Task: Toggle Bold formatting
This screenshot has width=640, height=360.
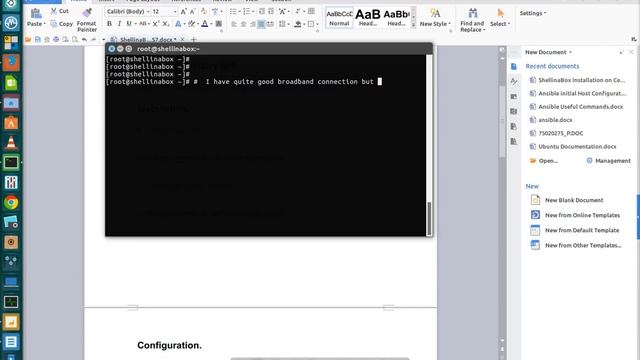Action: [109, 24]
